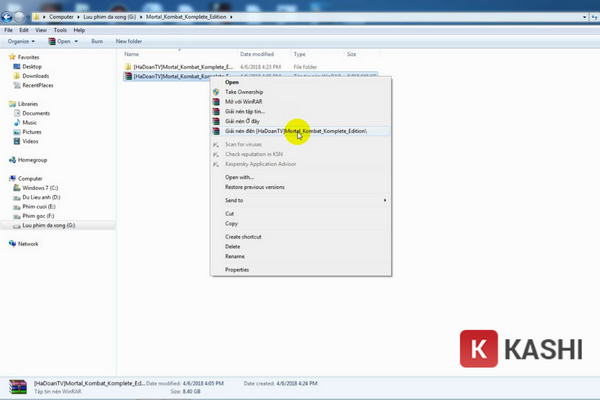This screenshot has width=600, height=400.
Task: Select the Mortal_Kombat_Komplete folder in file list
Action: point(180,66)
